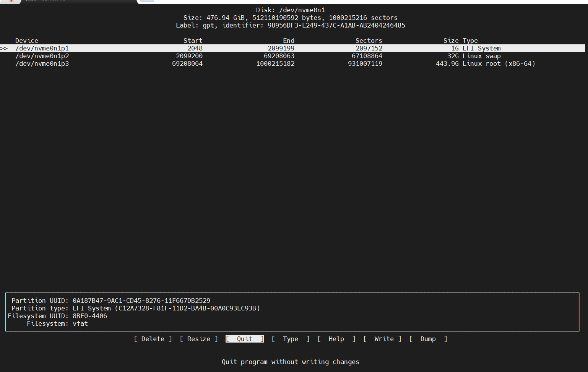Click the Type column header

pos(470,41)
